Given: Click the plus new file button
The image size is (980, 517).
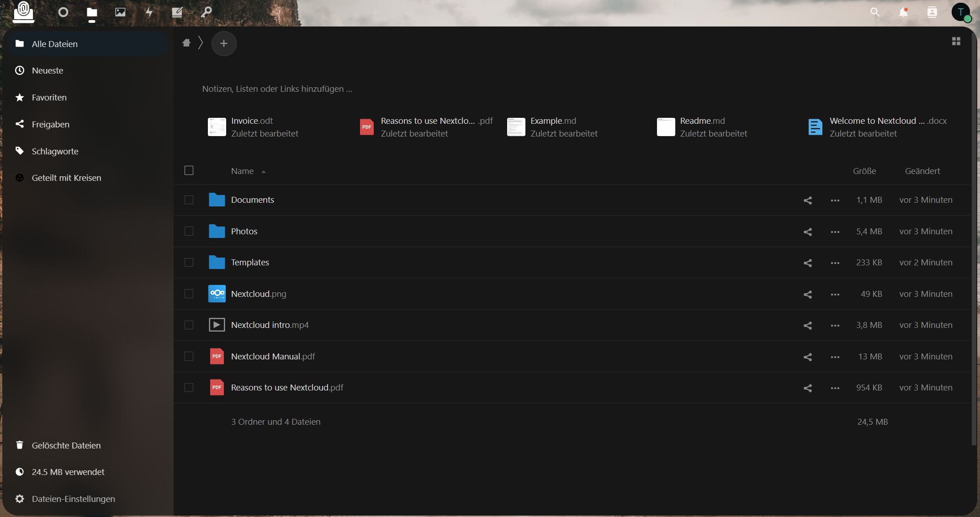Looking at the screenshot, I should pos(224,43).
